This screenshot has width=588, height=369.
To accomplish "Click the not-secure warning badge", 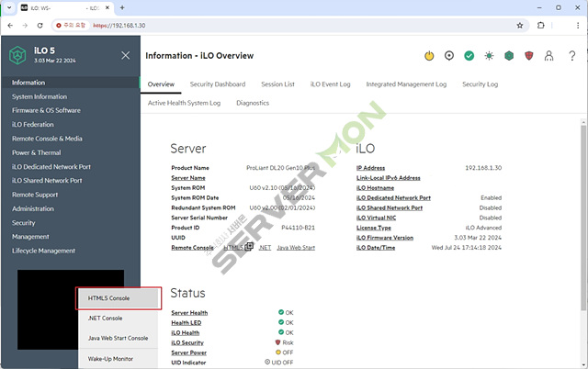I will [71, 25].
